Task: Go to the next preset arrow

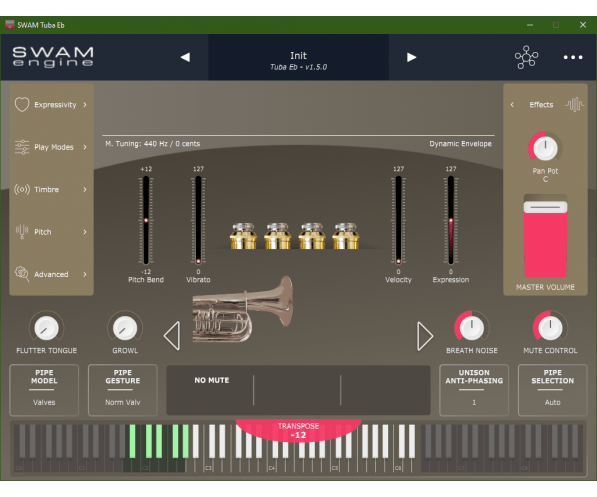Action: pyautogui.click(x=411, y=57)
